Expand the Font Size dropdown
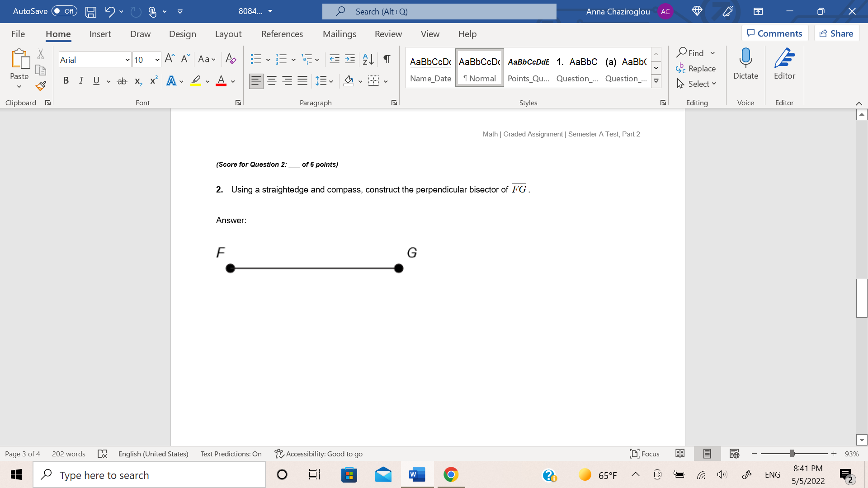 [x=157, y=59]
